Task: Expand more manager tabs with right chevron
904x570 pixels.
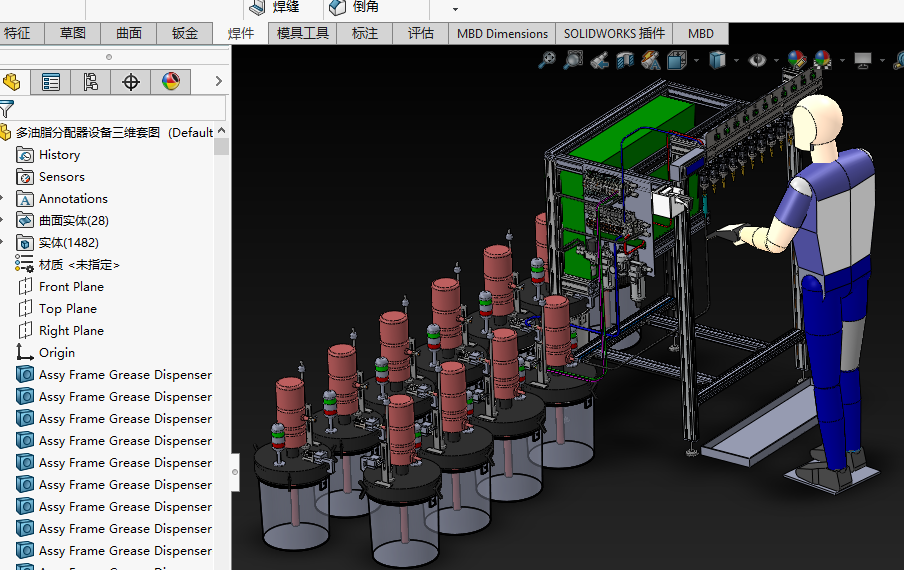Action: click(x=220, y=82)
